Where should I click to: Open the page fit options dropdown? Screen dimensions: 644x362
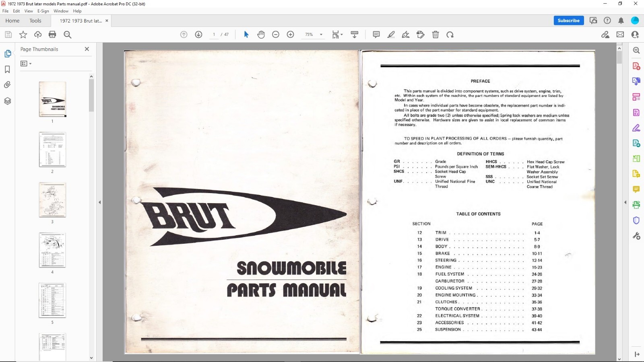(341, 35)
